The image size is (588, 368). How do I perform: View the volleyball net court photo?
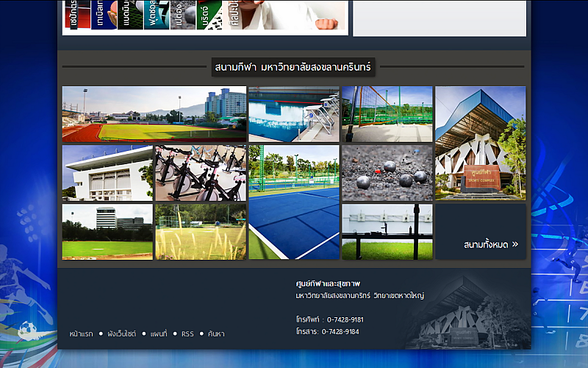387,114
